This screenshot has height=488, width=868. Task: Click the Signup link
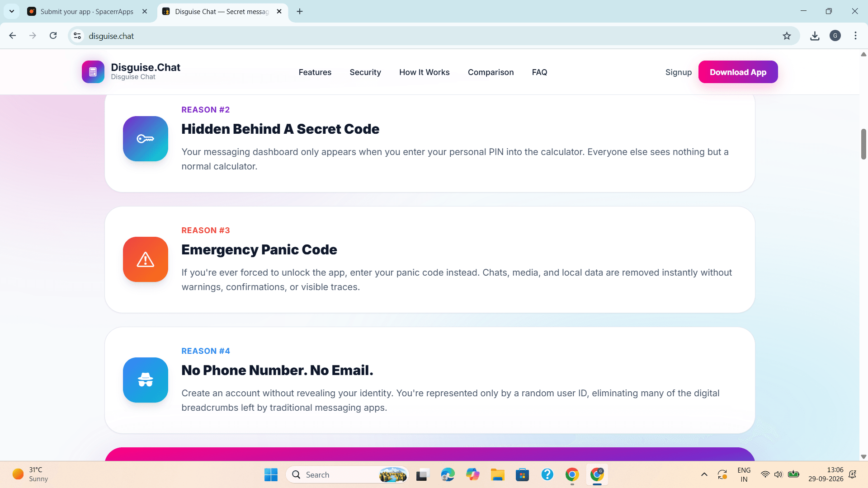click(678, 72)
